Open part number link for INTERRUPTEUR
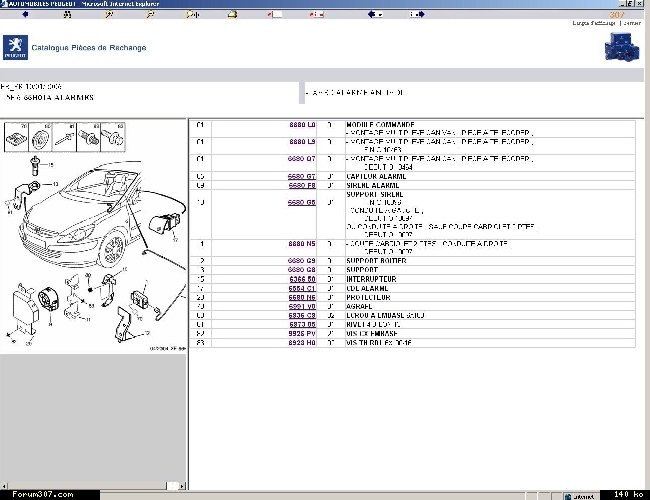 tap(302, 279)
